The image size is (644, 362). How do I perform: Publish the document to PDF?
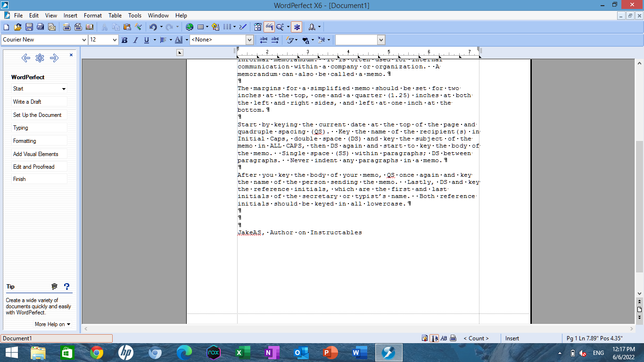(40, 27)
